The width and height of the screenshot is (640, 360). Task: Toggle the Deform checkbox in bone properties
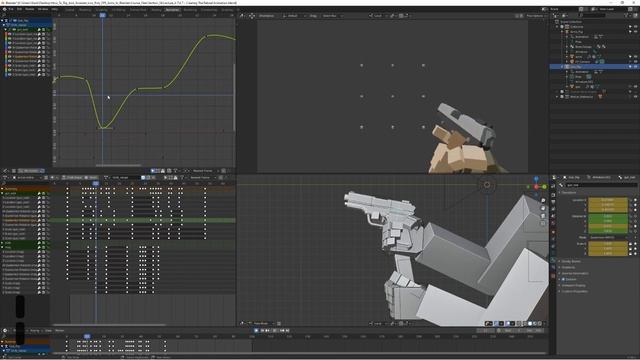point(563,280)
